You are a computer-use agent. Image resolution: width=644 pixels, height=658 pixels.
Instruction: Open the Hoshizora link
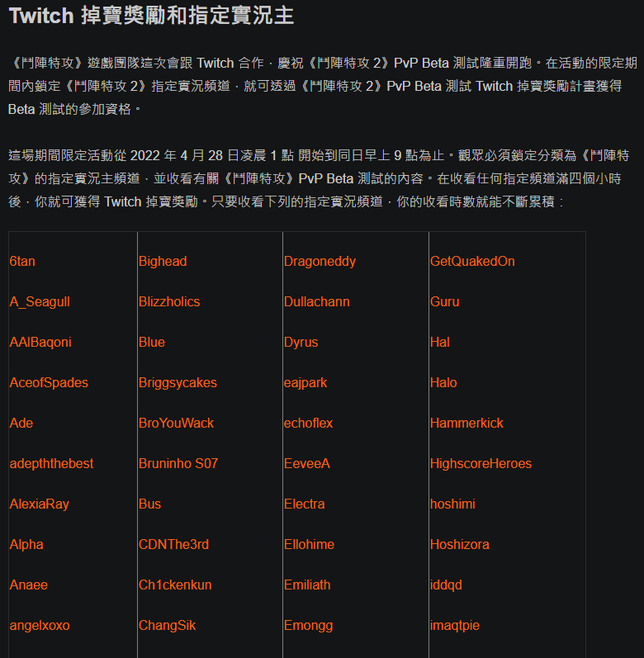459,544
